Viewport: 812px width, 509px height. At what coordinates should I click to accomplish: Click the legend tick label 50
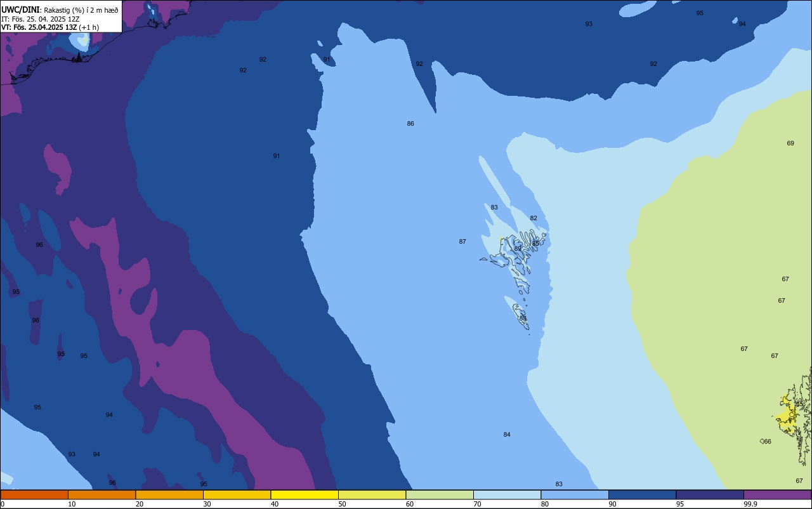tap(342, 504)
